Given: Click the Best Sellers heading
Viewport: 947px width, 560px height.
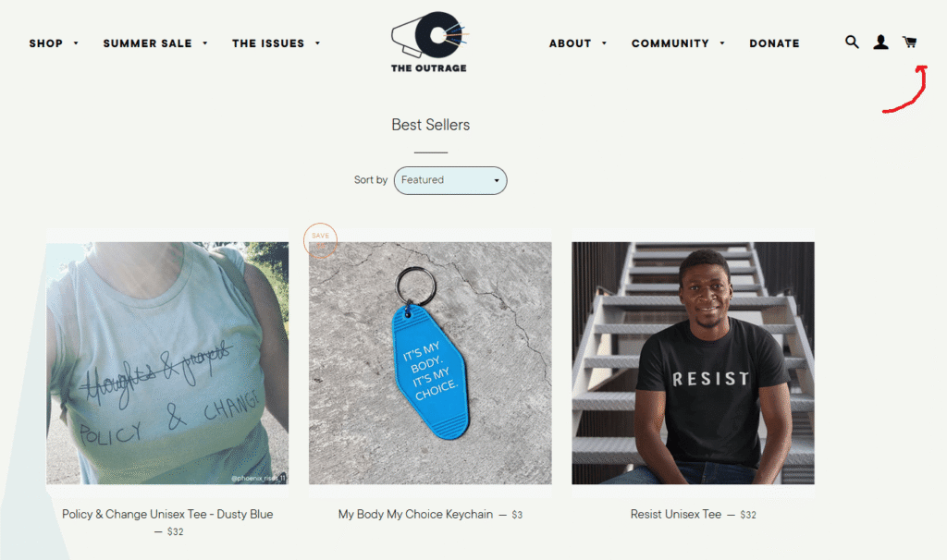Looking at the screenshot, I should 430,125.
